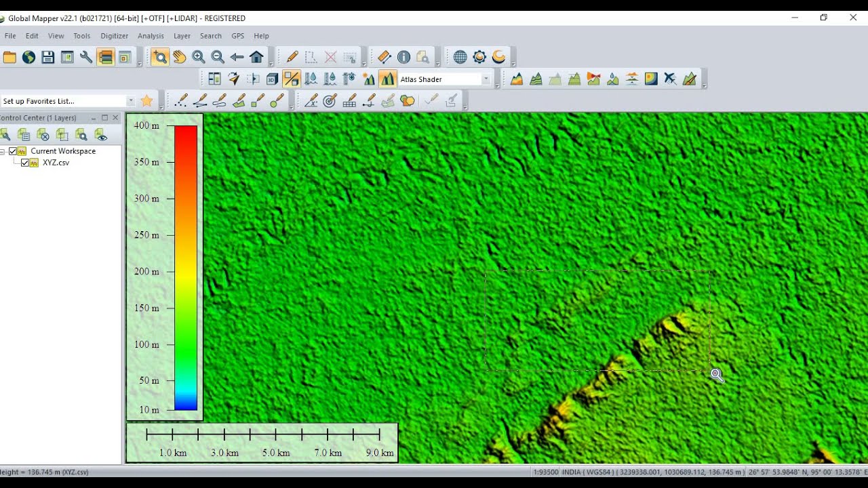Click the Control Center auto-hide dash button

[x=94, y=118]
